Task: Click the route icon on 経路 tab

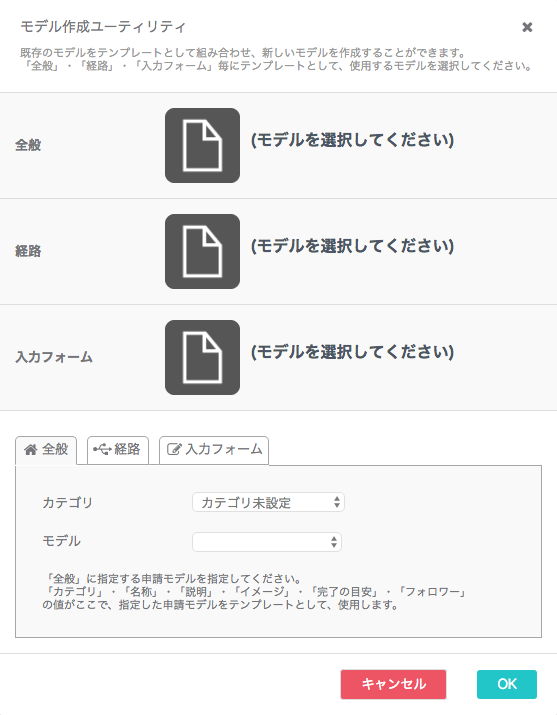Action: point(102,450)
